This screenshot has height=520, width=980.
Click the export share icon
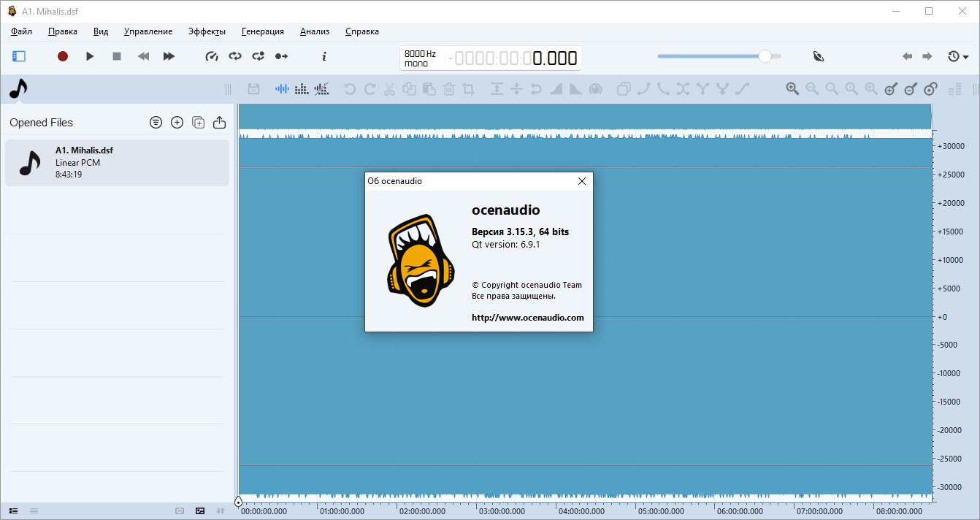[219, 123]
